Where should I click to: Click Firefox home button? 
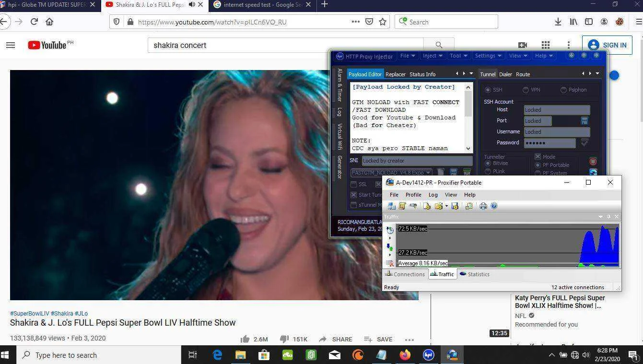tap(49, 22)
